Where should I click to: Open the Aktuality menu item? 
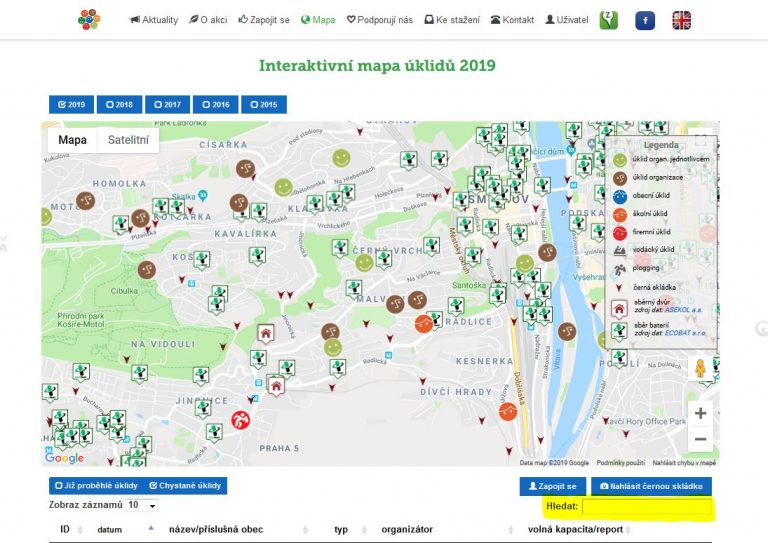tap(154, 20)
